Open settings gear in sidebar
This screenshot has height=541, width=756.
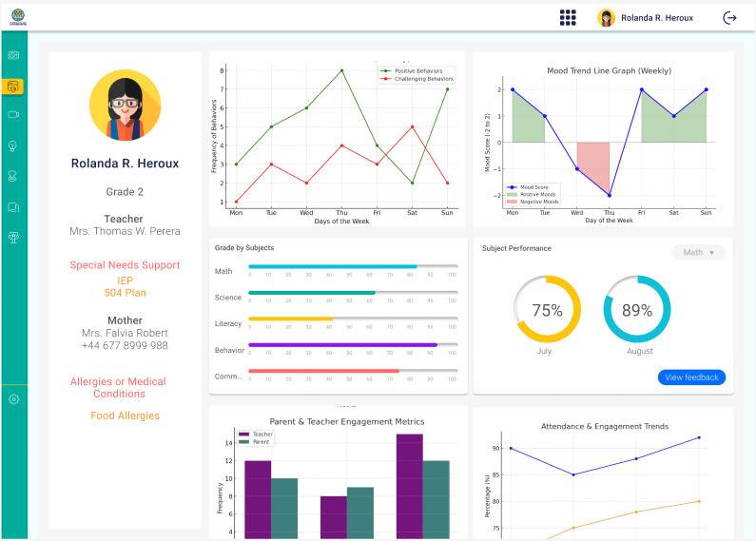tap(13, 399)
